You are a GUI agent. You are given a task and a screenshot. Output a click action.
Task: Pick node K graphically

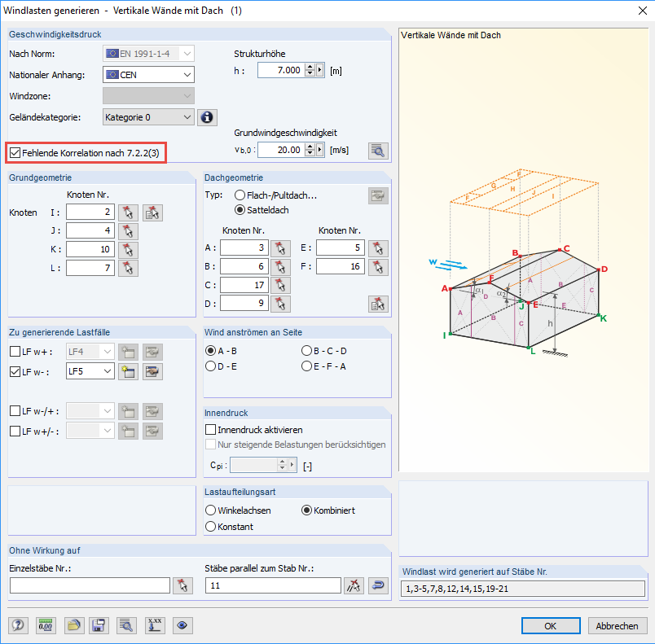128,250
